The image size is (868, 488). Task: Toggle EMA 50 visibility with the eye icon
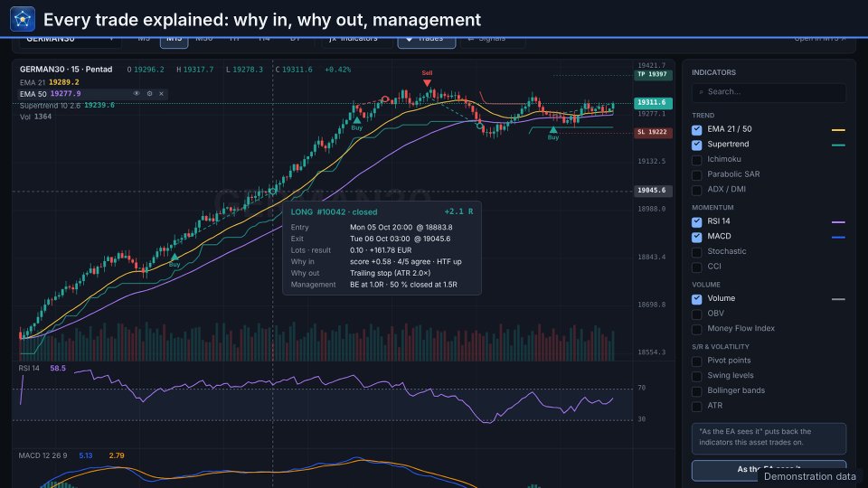point(137,93)
